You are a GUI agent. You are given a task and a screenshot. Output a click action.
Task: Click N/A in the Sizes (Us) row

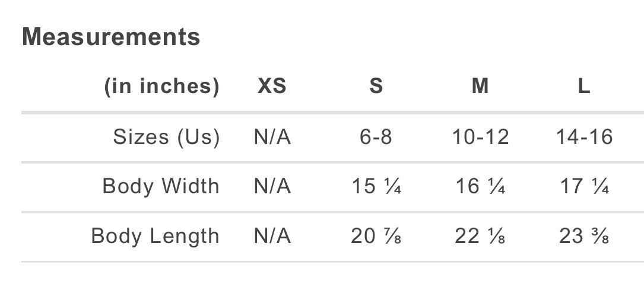[272, 136]
